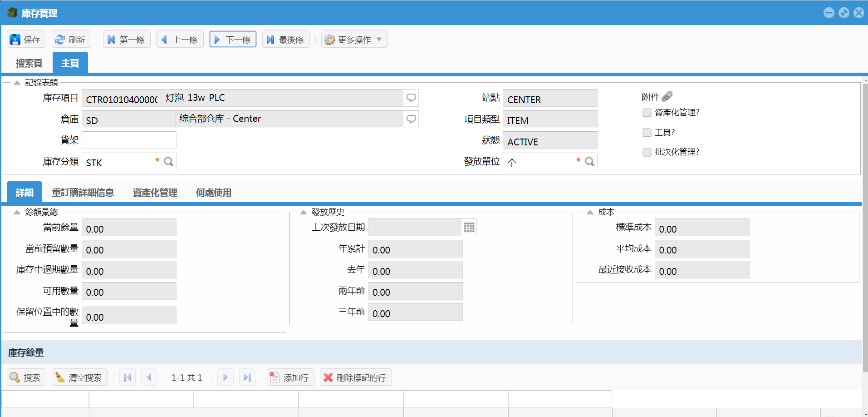The image size is (868, 417).
Task: Go to first page of 庫存餘量 table
Action: 128,377
